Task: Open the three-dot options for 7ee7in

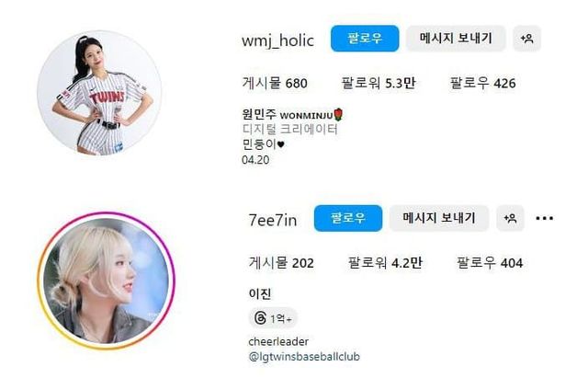Action: [545, 218]
